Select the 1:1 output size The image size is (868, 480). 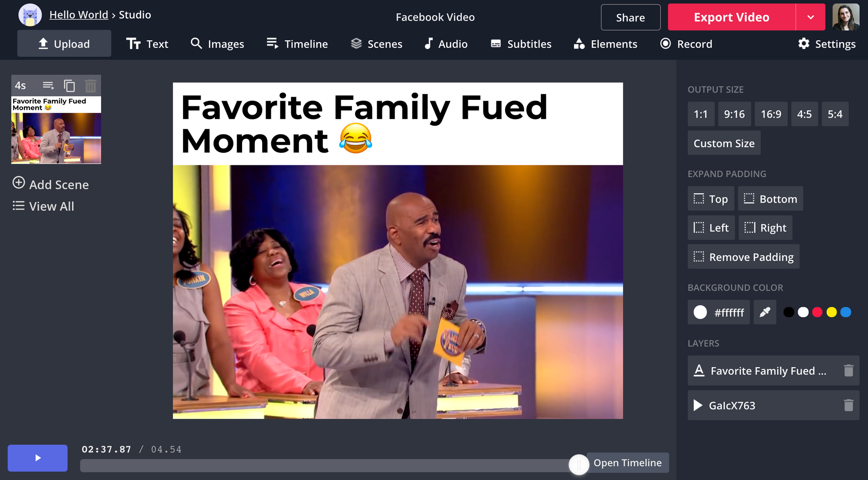coord(701,114)
